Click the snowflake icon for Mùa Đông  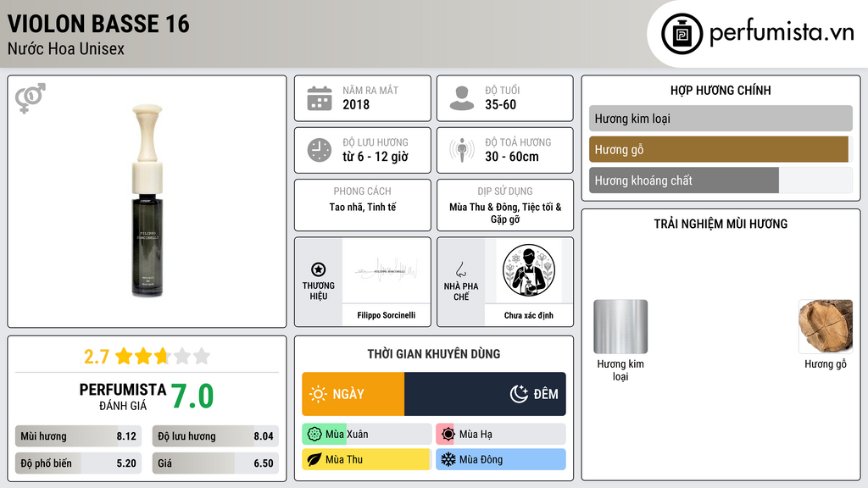click(448, 459)
